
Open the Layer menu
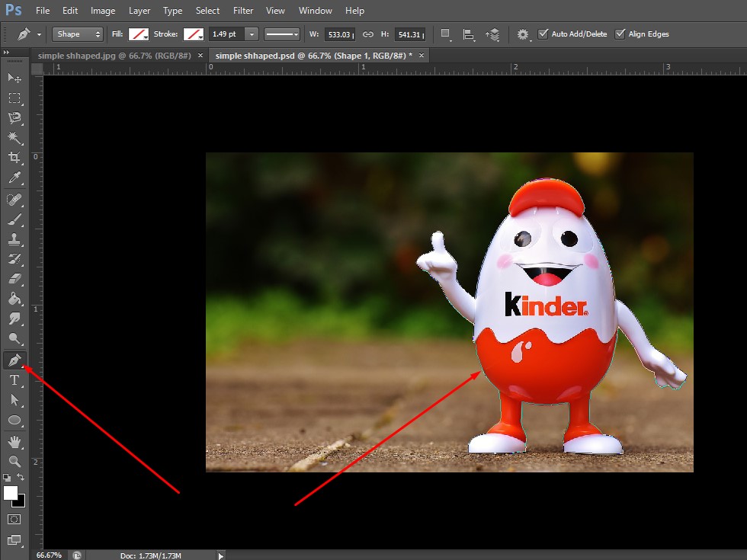point(139,11)
